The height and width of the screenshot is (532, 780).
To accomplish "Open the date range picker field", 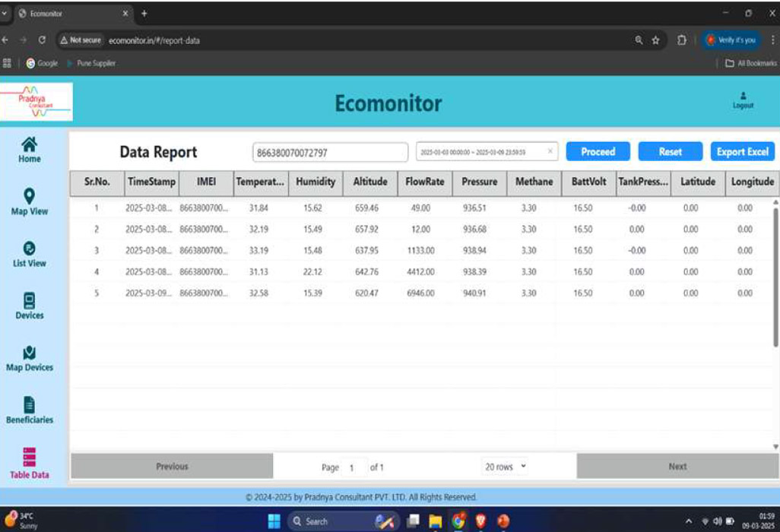I will (479, 152).
